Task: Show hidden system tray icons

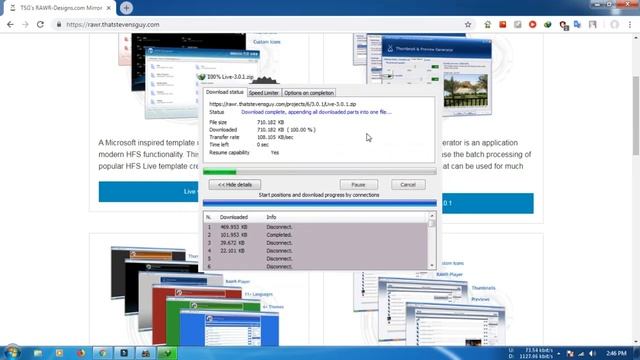Action: [x=558, y=353]
